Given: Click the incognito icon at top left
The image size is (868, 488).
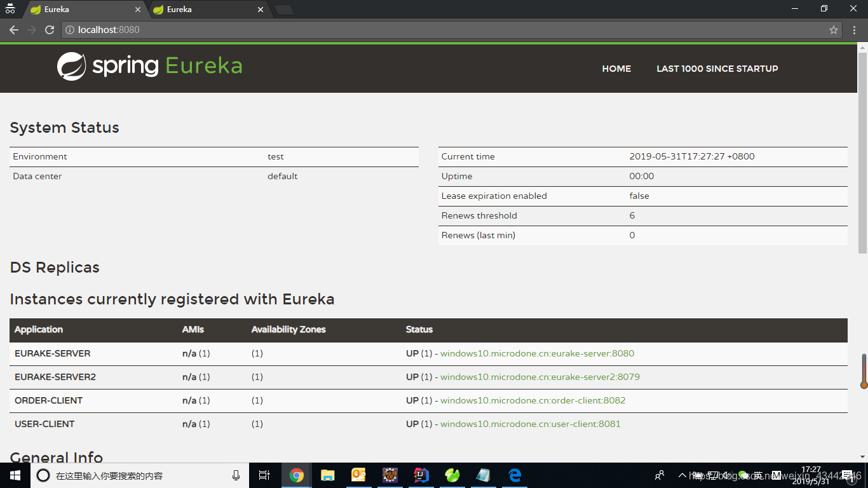Looking at the screenshot, I should [x=10, y=9].
